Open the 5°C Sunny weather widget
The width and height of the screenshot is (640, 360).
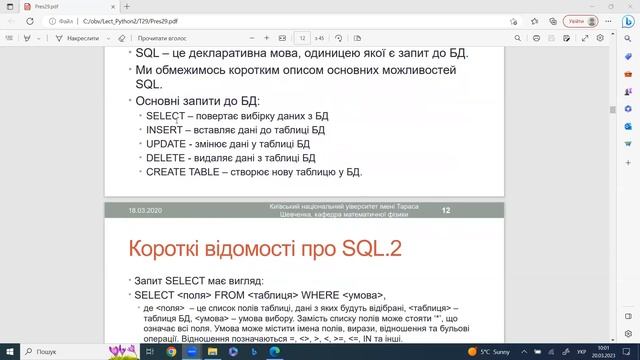point(489,351)
